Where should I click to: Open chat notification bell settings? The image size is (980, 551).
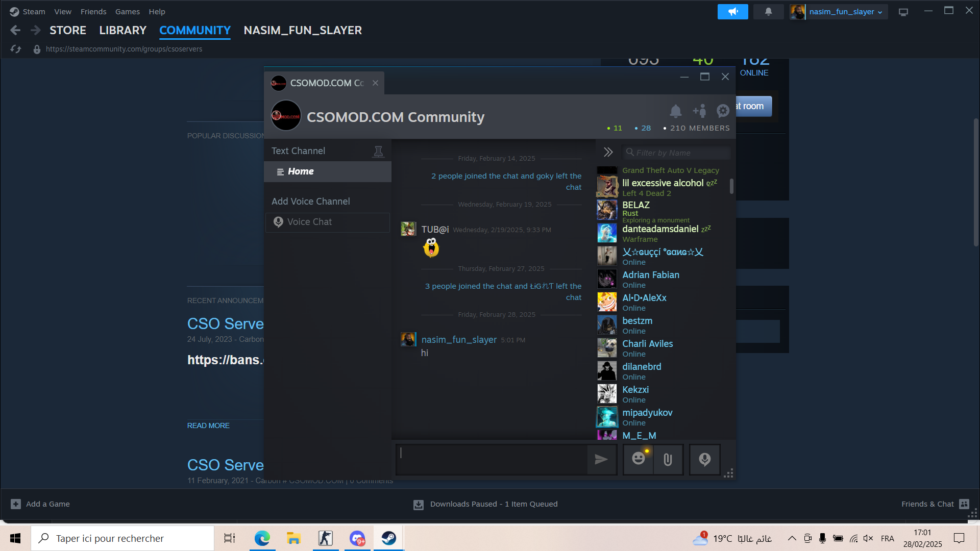(x=675, y=111)
